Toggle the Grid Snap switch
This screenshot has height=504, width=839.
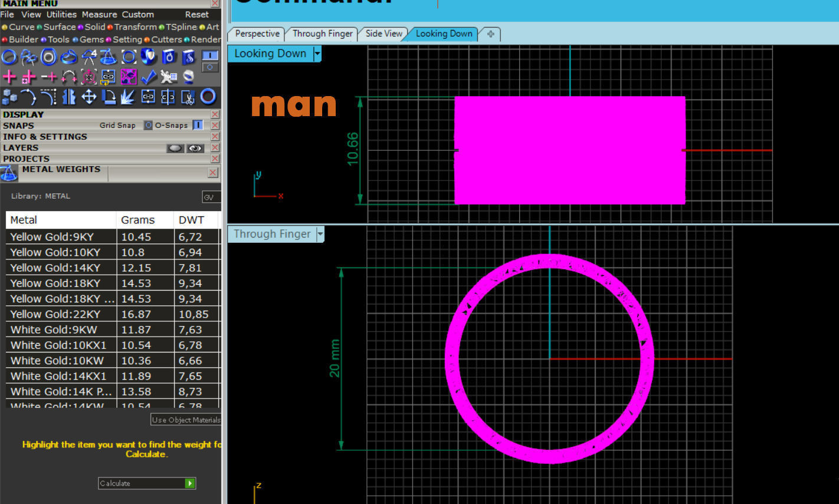click(x=148, y=125)
